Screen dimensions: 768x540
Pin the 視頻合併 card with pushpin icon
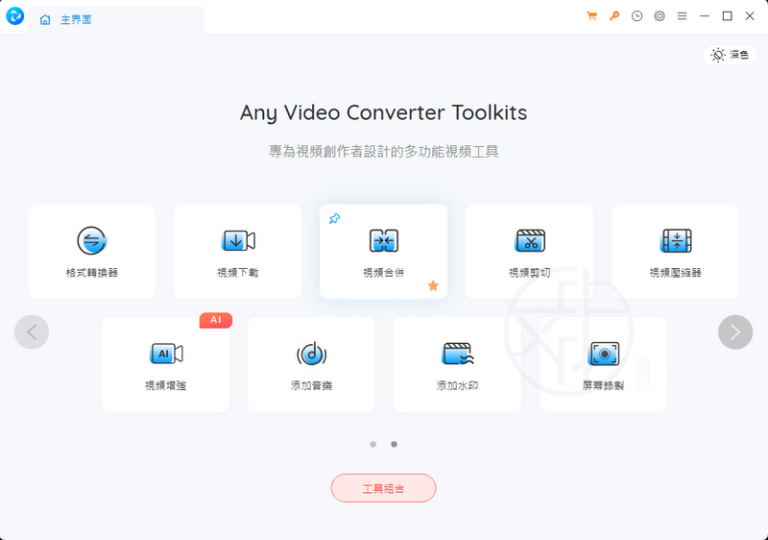(x=334, y=218)
